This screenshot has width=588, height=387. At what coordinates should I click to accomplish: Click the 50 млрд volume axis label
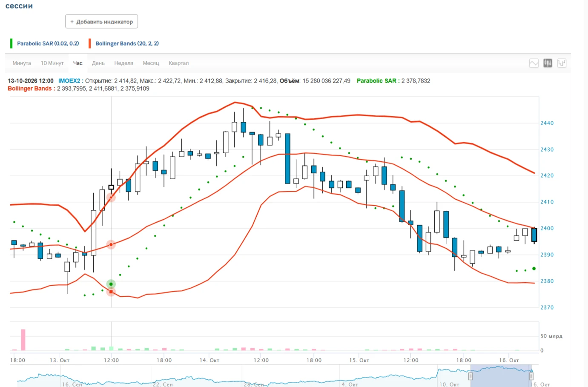[551, 336]
